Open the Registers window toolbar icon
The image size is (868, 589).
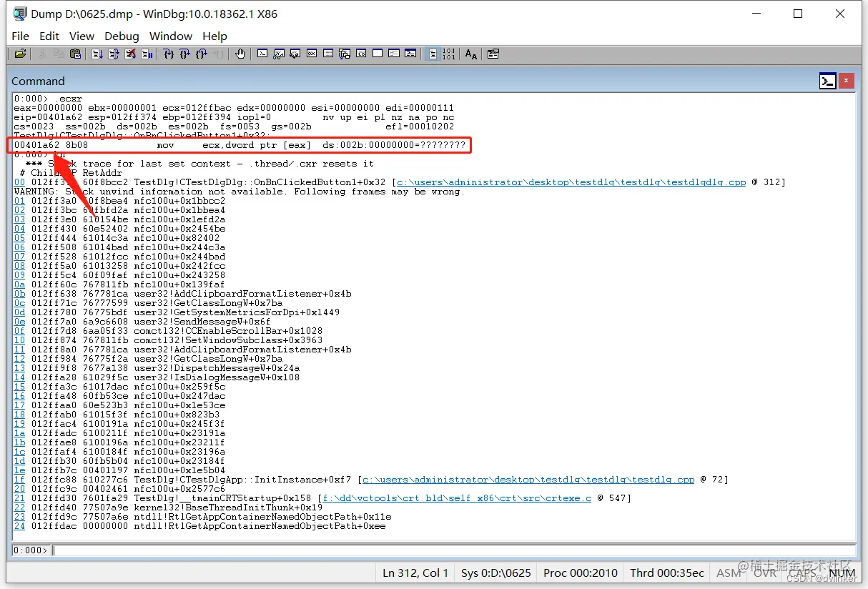click(x=312, y=54)
